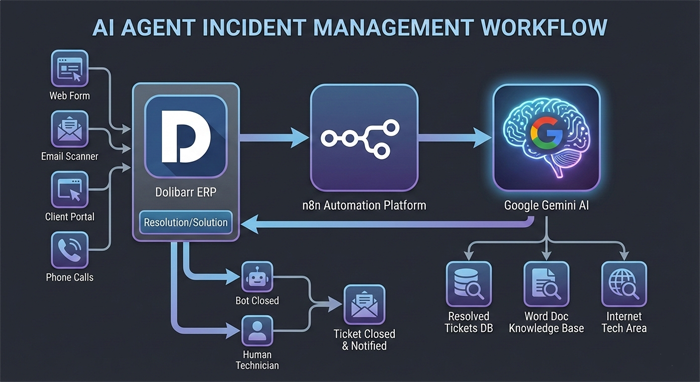
Task: Open the Client Portal icon
Action: (70, 190)
